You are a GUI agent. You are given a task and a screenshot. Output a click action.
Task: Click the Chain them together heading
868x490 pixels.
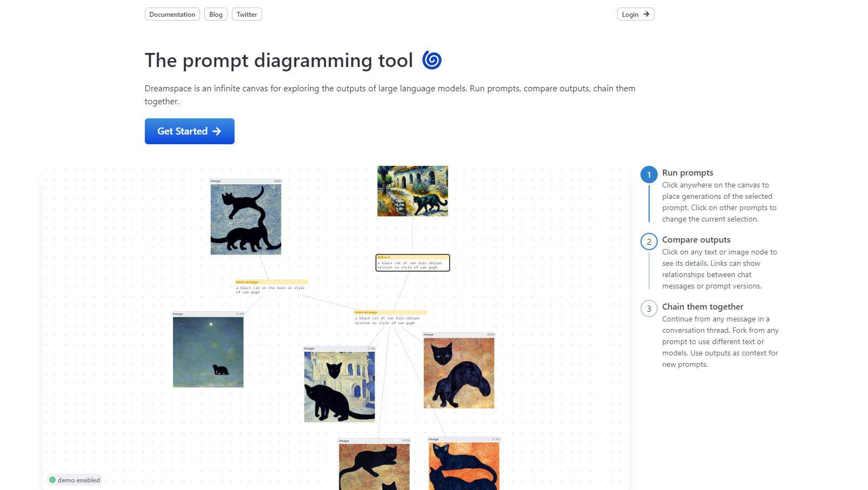[x=703, y=307]
